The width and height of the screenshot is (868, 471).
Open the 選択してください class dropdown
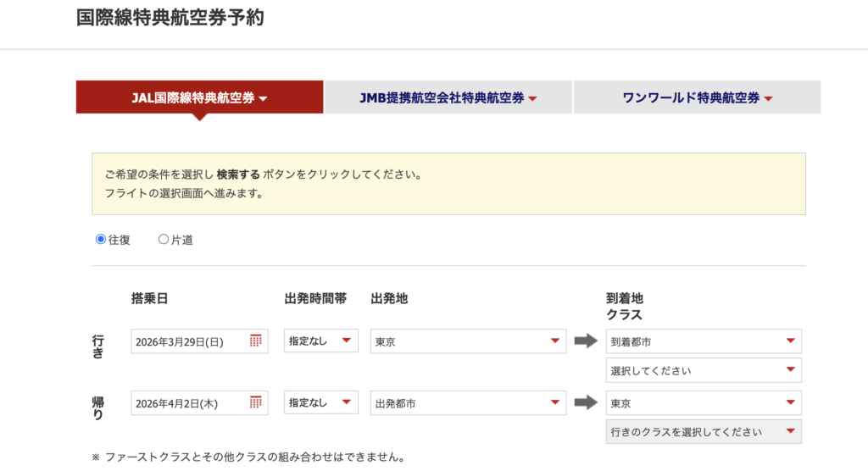(x=703, y=370)
